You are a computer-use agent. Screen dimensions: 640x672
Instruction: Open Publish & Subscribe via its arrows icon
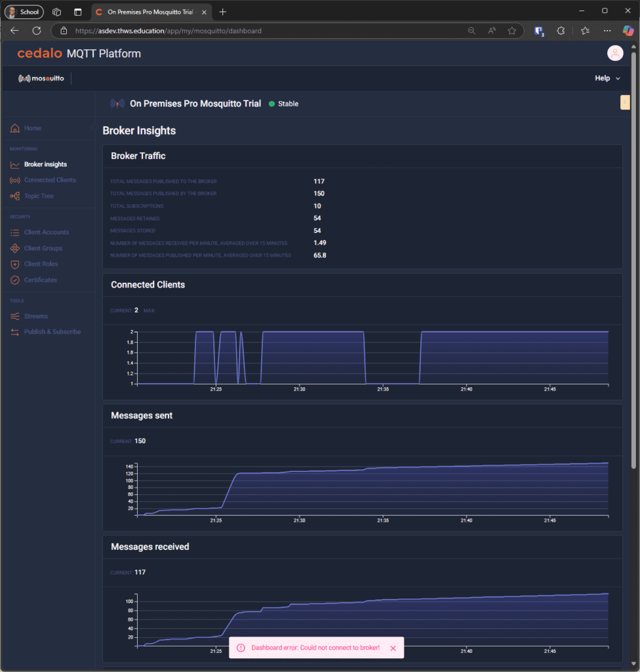tap(14, 331)
